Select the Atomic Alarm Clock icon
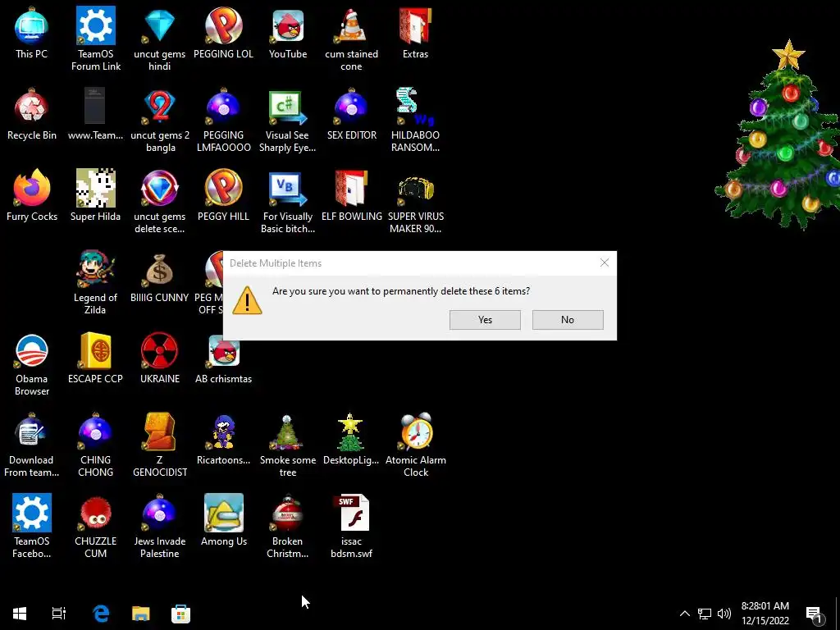 416,445
